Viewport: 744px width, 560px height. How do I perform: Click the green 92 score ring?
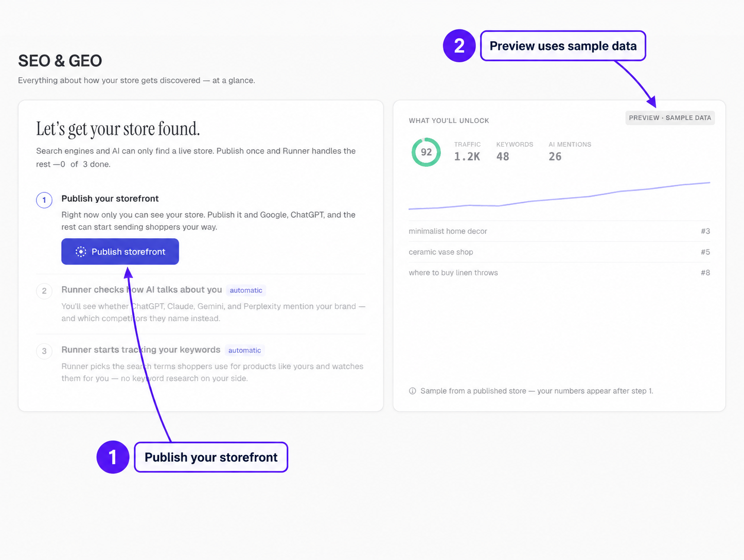point(426,152)
